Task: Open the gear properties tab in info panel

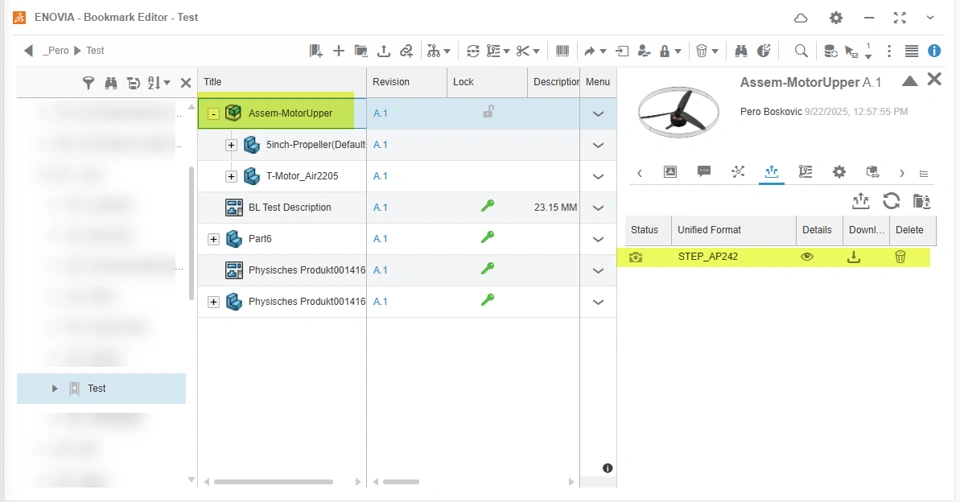Action: (839, 172)
